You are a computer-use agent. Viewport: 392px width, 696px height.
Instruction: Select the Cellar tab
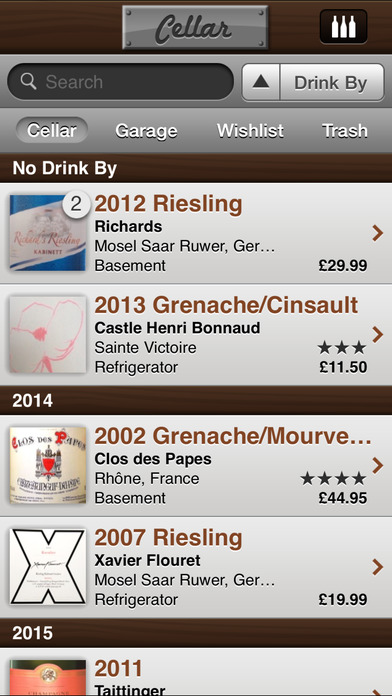(51, 130)
